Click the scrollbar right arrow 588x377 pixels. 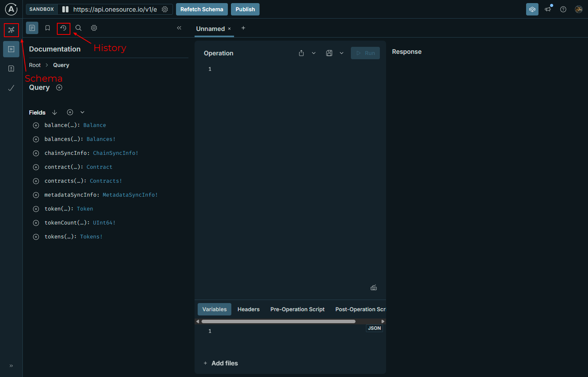tap(383, 321)
